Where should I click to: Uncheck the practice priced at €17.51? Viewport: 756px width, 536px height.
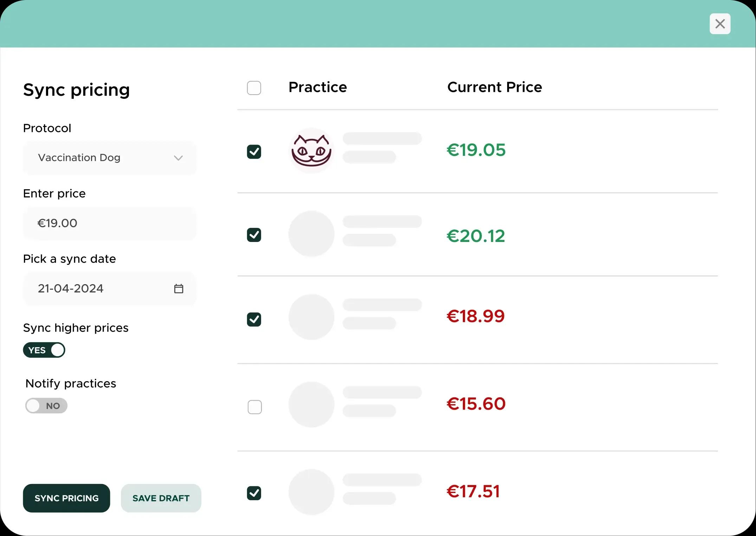pos(254,493)
